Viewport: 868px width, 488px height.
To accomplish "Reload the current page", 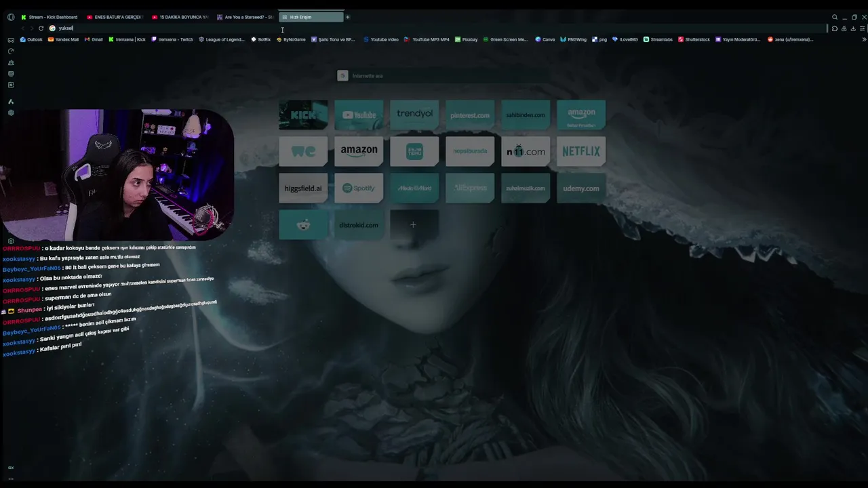I will (x=41, y=28).
